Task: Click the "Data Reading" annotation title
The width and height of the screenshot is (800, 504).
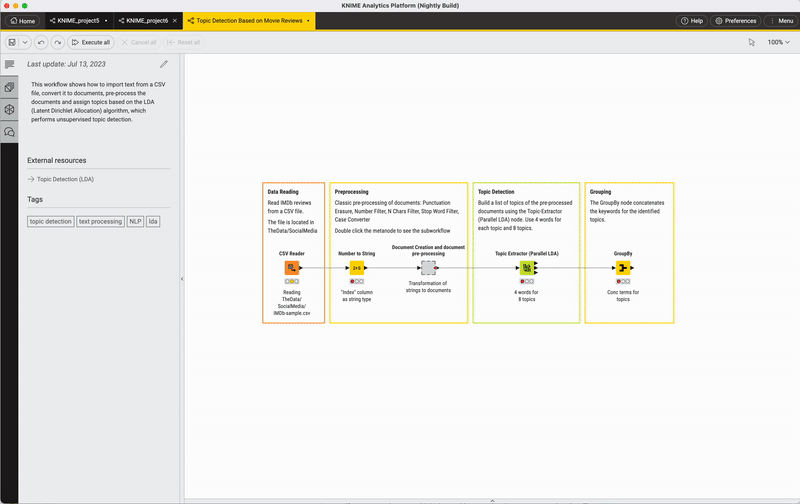Action: (283, 192)
